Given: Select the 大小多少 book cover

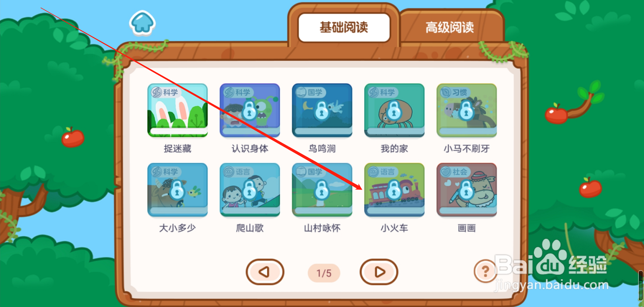Looking at the screenshot, I should click(x=178, y=190).
